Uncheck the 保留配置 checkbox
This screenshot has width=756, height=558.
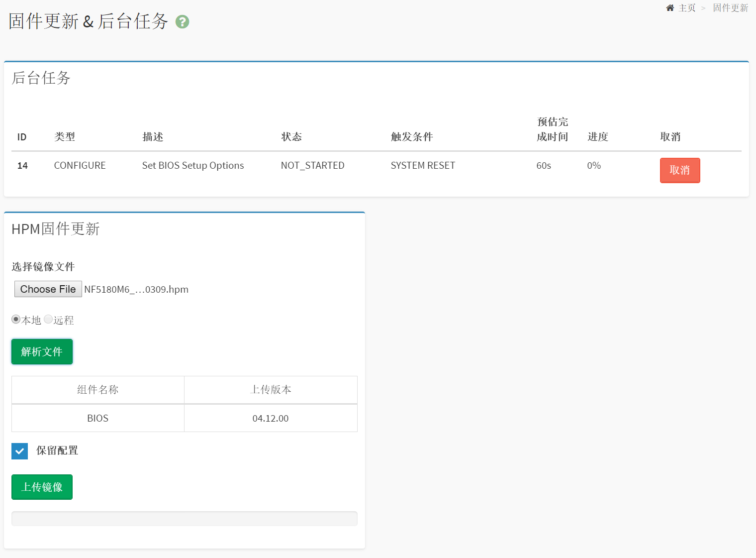pyautogui.click(x=20, y=451)
